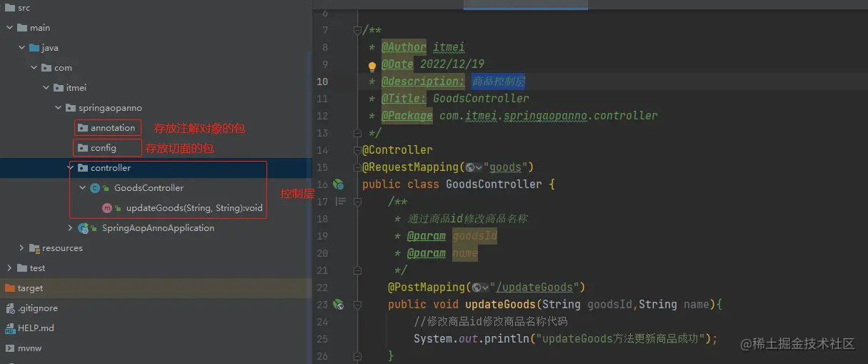Click the @Controller annotation
This screenshot has width=868, height=364.
(x=397, y=150)
